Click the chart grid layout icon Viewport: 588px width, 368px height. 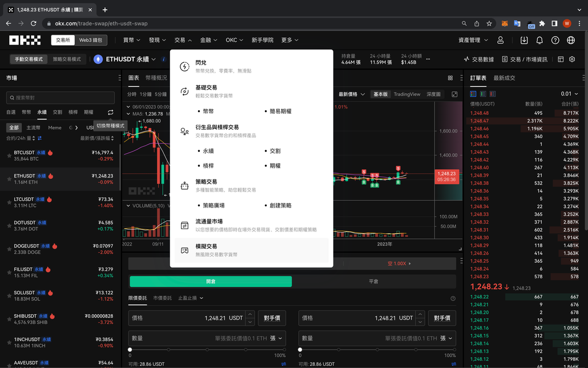point(450,78)
